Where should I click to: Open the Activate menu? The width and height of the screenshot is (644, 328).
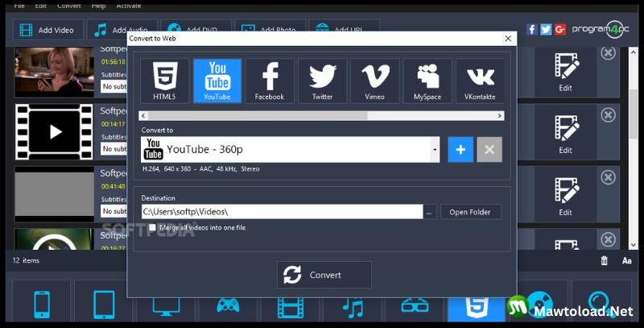(129, 6)
